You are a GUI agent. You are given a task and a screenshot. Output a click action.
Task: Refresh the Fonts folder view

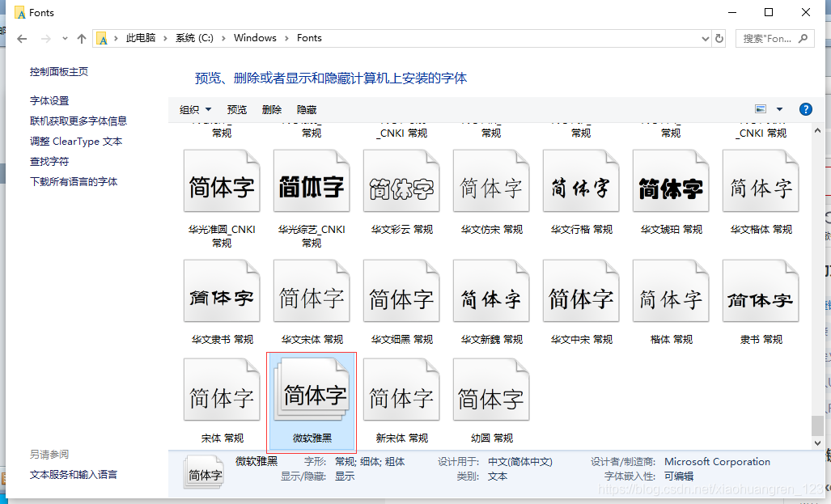719,38
